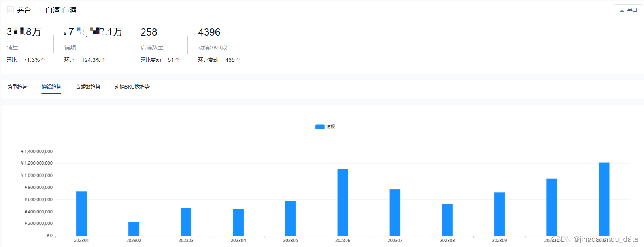This screenshot has height=247, width=644.
Task: Click the 导出 export button
Action: pos(628,10)
